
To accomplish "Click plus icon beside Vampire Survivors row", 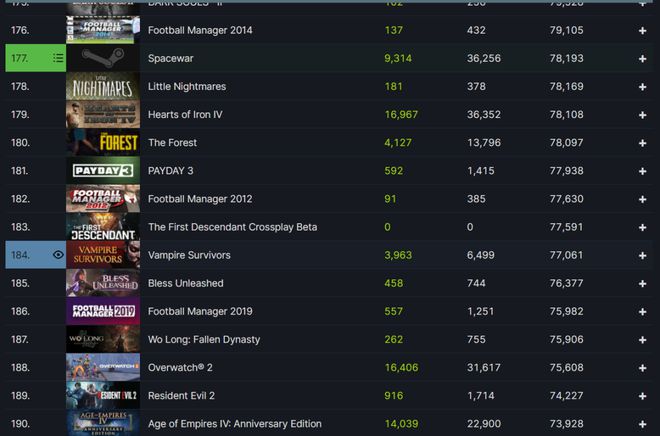I will click(642, 255).
